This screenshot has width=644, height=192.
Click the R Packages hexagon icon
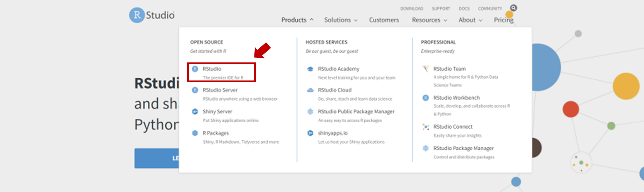pos(195,133)
